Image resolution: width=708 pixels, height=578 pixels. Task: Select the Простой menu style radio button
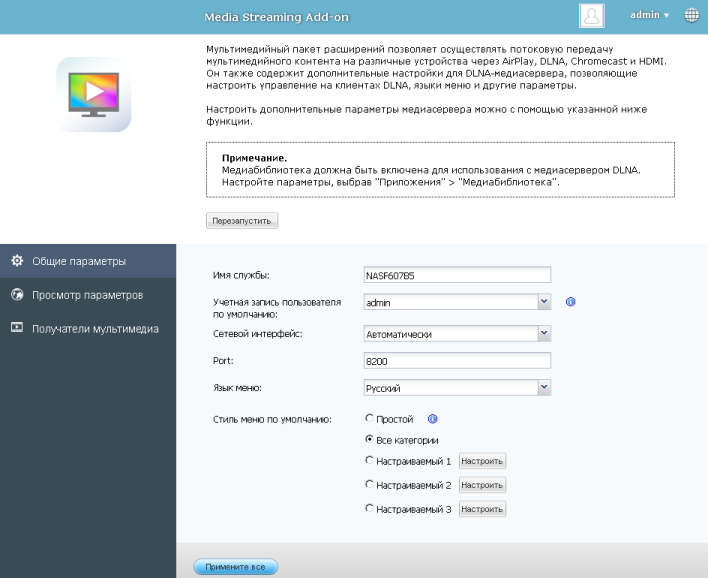369,418
